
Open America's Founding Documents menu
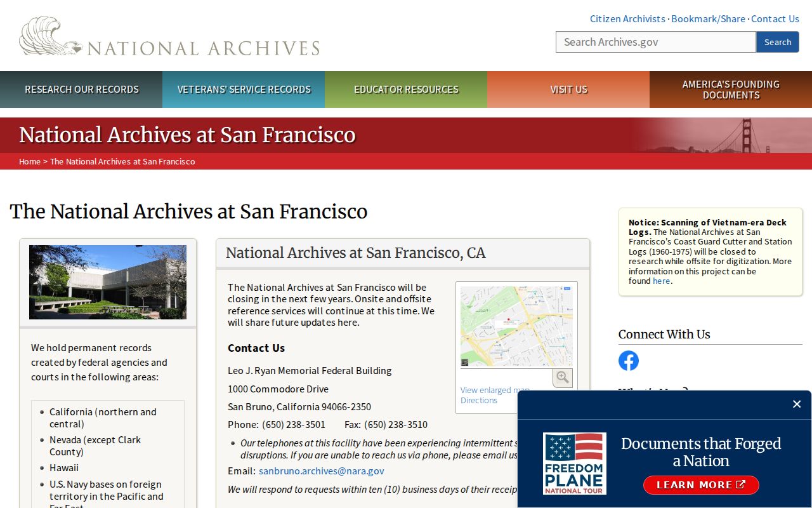(x=731, y=90)
